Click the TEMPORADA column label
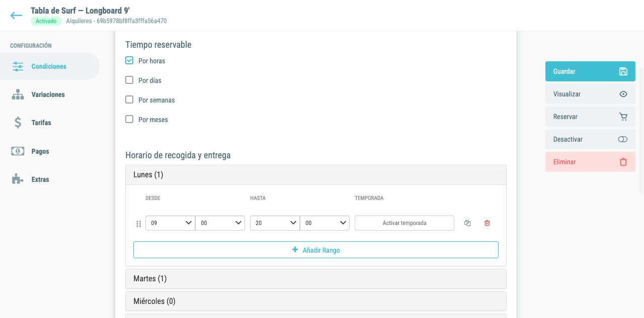Viewport: 644px width, 318px height. 369,198
